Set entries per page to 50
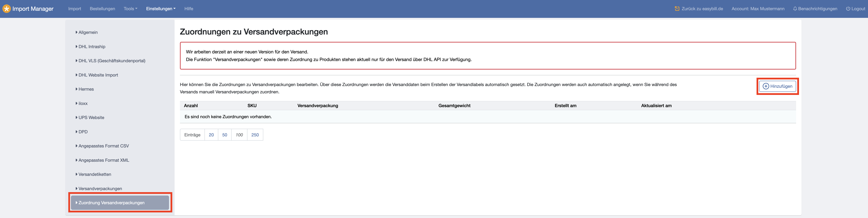 click(x=225, y=135)
